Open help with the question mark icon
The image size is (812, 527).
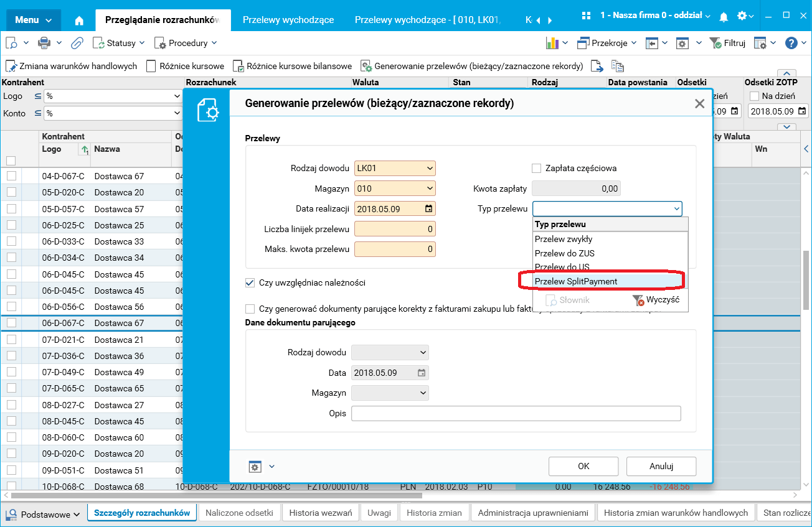click(791, 43)
